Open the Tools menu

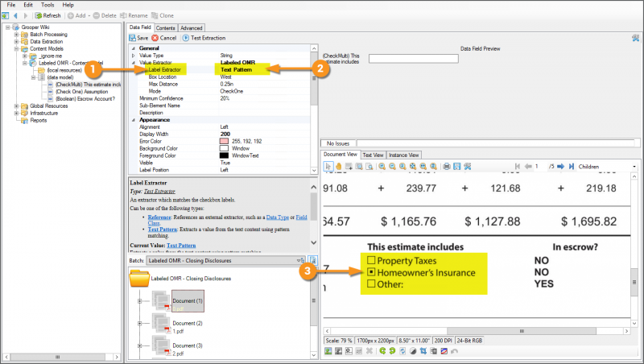click(47, 5)
